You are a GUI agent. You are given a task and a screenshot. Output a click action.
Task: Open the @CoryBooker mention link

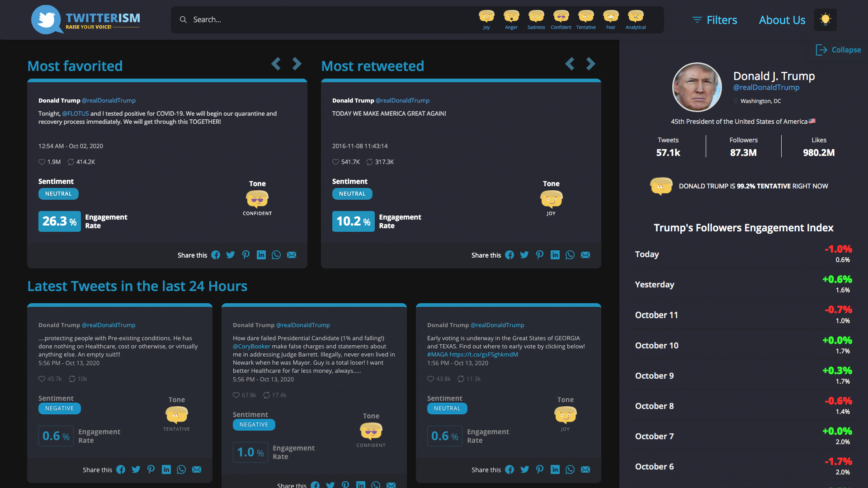[251, 347]
